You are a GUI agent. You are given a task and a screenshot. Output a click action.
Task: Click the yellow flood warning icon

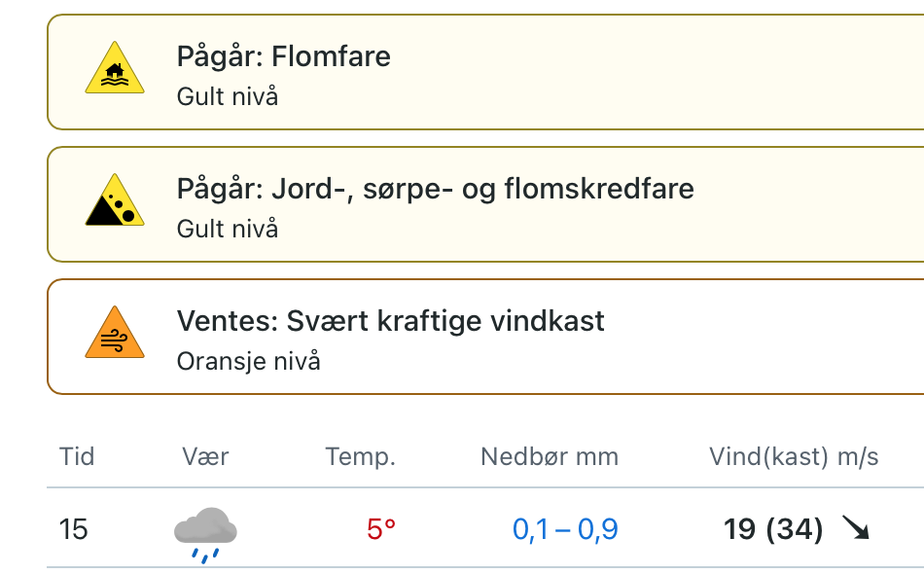(x=115, y=71)
